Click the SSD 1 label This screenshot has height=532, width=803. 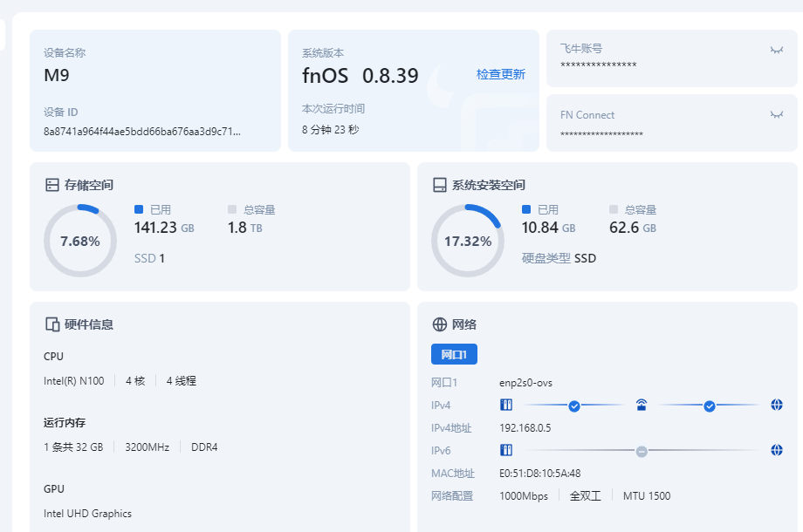149,258
